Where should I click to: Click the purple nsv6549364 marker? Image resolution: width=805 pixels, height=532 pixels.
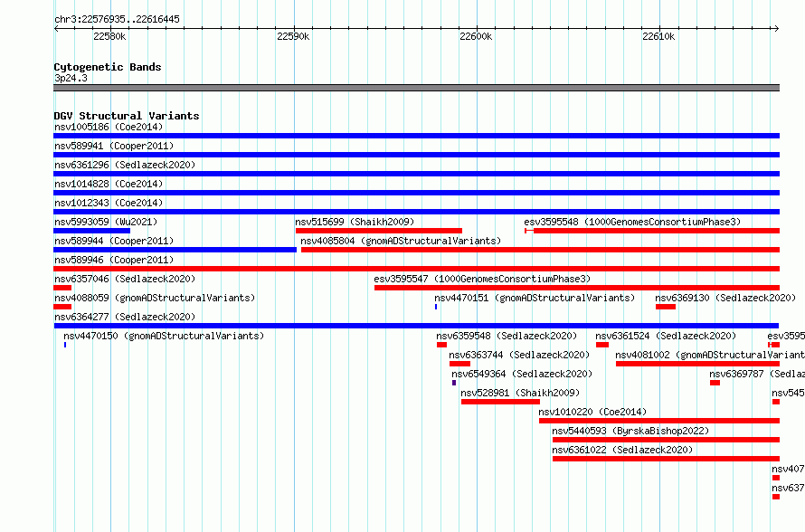point(454,383)
